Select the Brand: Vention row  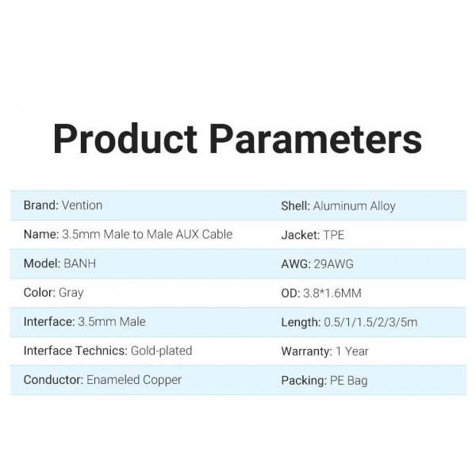[63, 205]
